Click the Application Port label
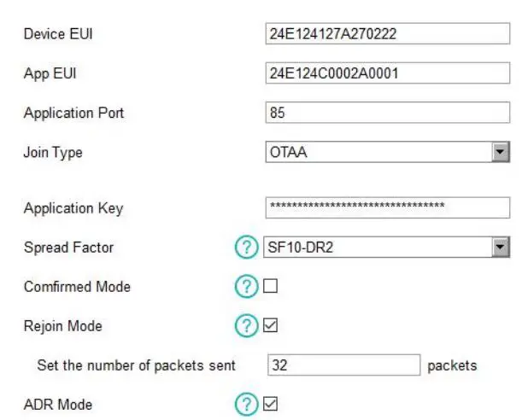This screenshot has height=420, width=528. coord(73,113)
